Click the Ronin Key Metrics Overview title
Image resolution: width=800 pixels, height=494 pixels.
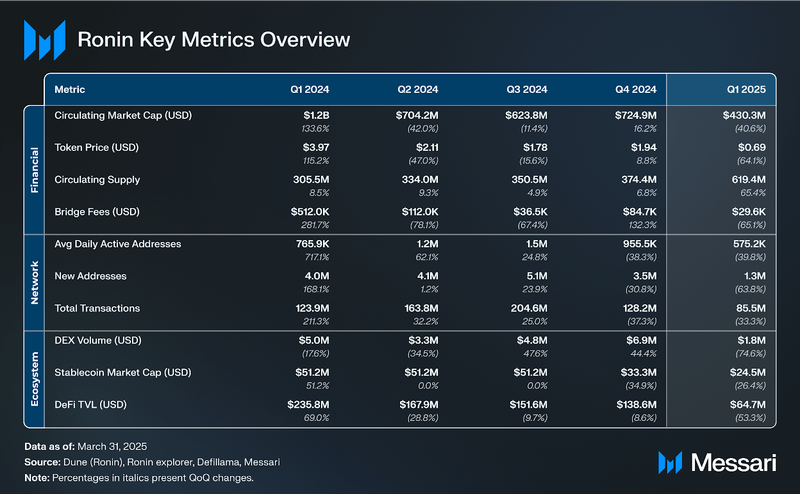coord(214,40)
